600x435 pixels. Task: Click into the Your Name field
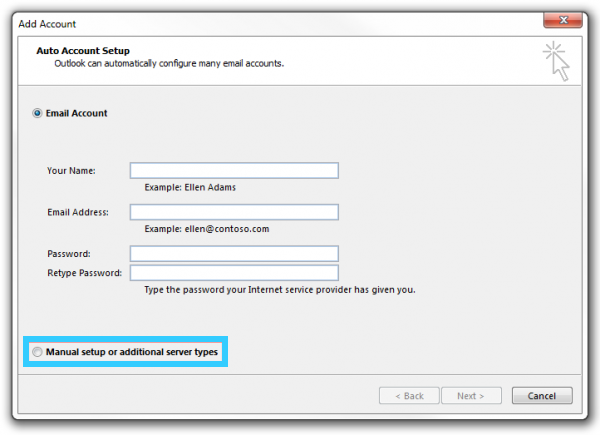click(234, 171)
